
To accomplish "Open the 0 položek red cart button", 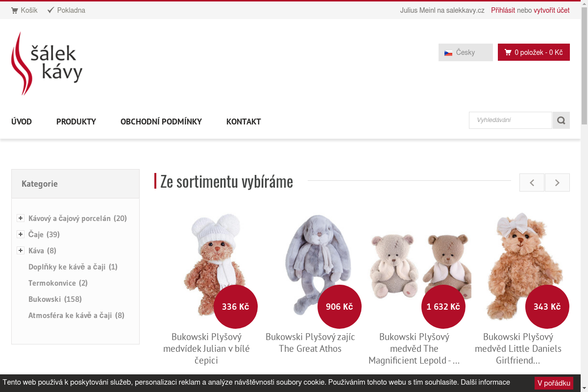I will (534, 52).
